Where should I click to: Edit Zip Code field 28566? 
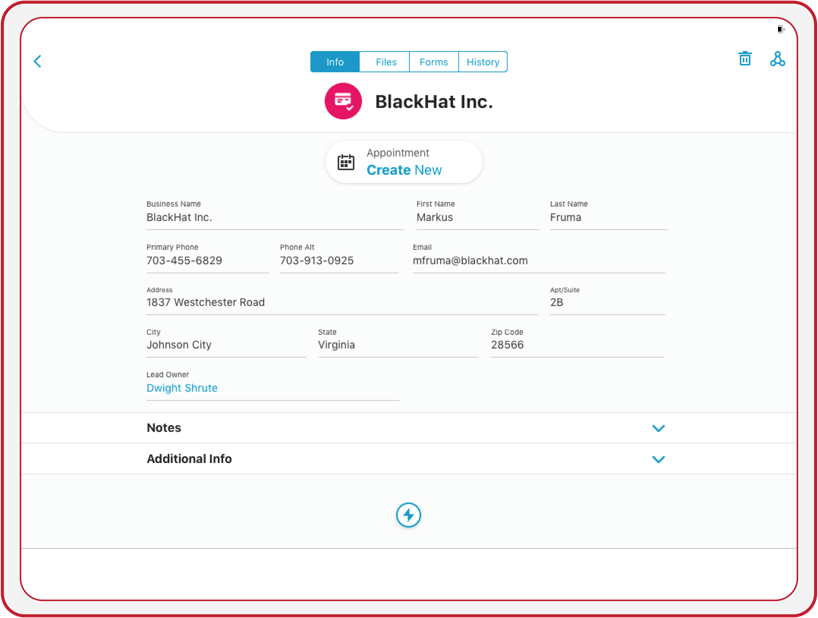(578, 345)
